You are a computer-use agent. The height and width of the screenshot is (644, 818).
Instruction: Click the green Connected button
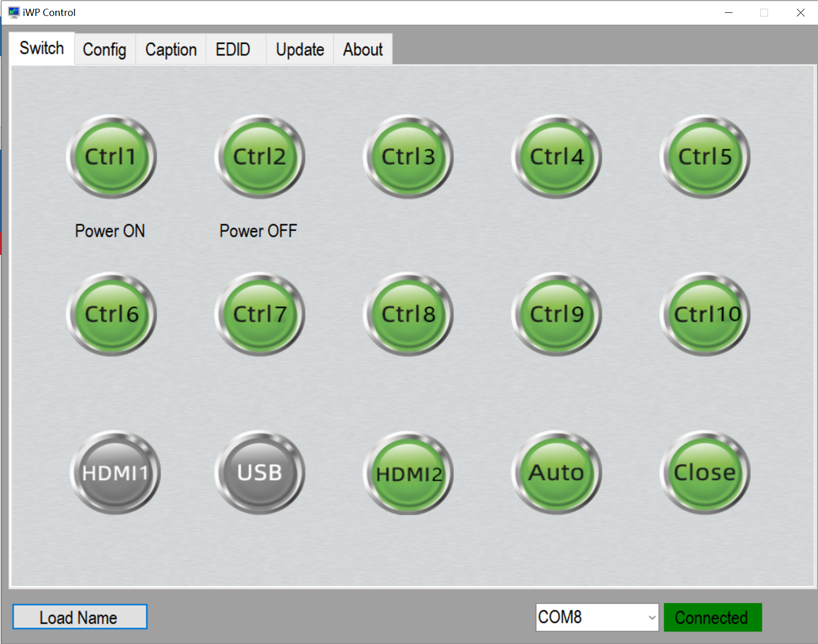712,617
